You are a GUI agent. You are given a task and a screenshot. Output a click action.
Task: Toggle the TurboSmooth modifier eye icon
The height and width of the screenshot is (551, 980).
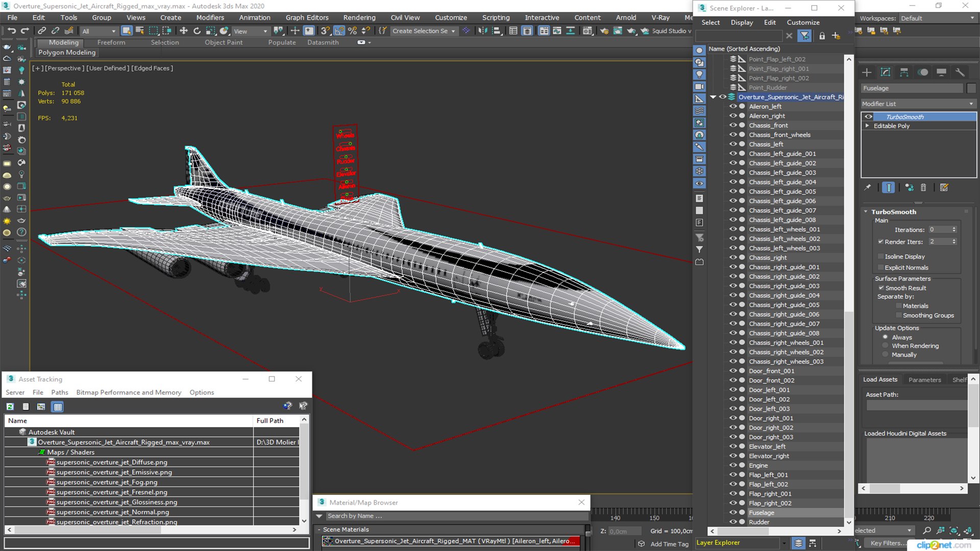click(x=868, y=117)
